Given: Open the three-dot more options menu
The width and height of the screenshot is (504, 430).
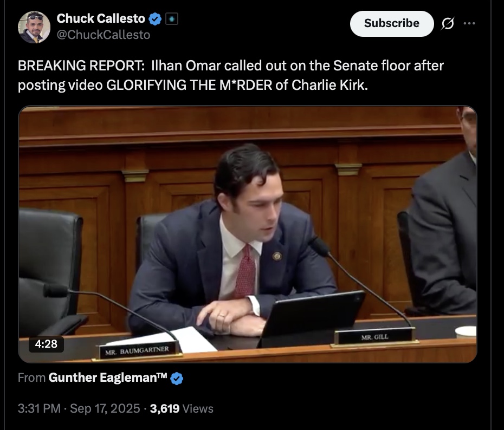Looking at the screenshot, I should click(x=469, y=23).
